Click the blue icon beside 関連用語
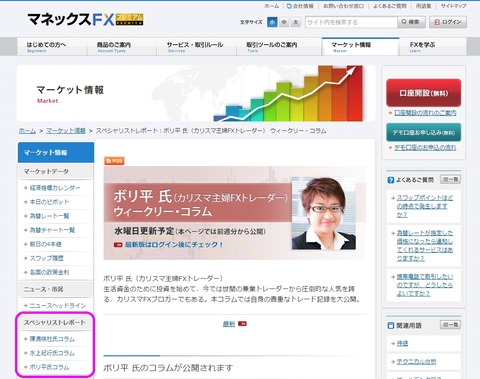The image size is (480, 379). point(391,325)
